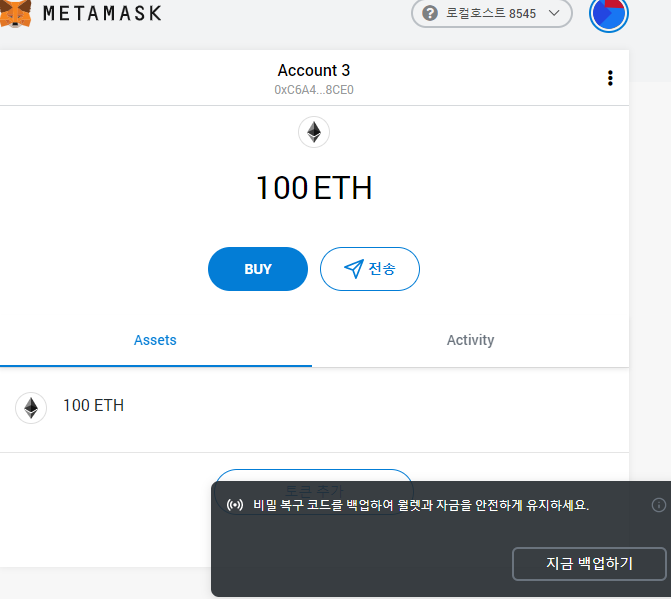This screenshot has height=599, width=671.
Task: Open the three-dot account options menu
Action: pyautogui.click(x=610, y=78)
